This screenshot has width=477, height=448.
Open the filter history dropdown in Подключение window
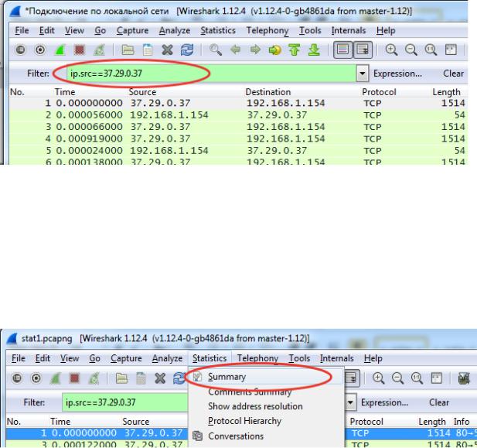pos(362,74)
